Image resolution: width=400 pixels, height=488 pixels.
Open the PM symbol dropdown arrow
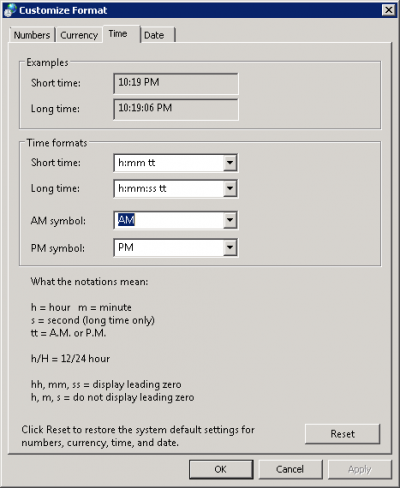tap(230, 247)
